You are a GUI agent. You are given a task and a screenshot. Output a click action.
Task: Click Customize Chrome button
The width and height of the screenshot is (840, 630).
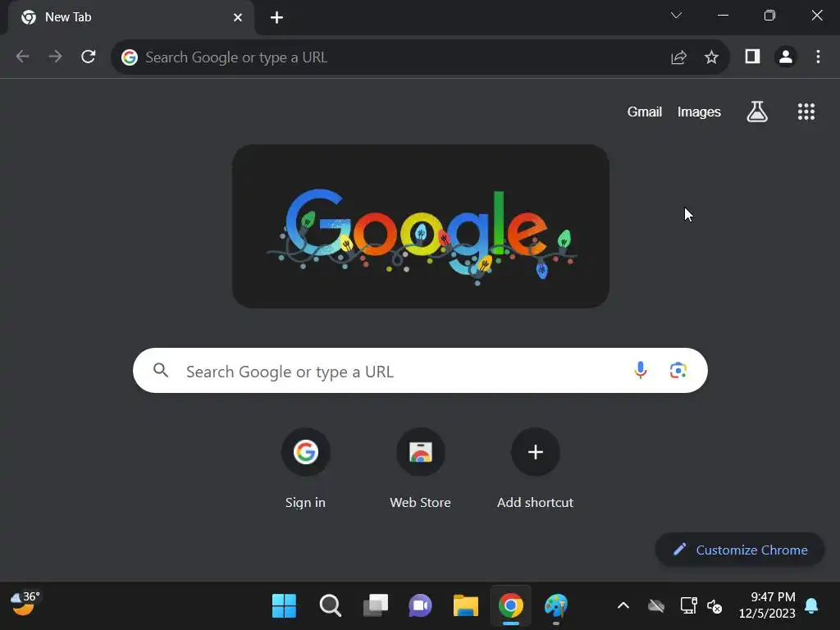tap(740, 550)
